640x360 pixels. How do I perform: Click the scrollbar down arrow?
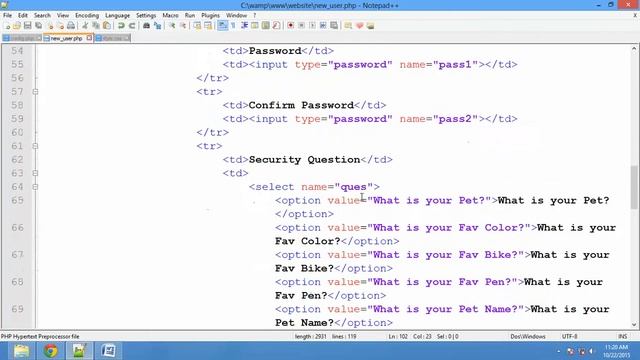click(634, 325)
